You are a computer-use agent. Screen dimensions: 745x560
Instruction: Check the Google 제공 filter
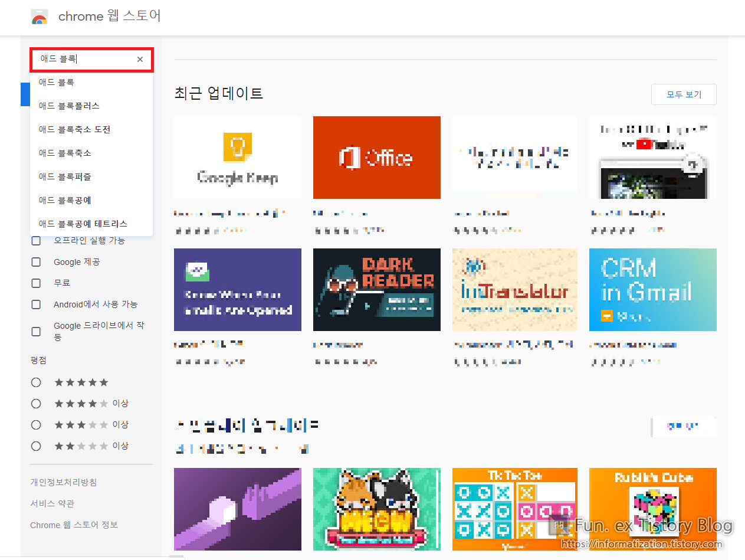click(x=36, y=262)
